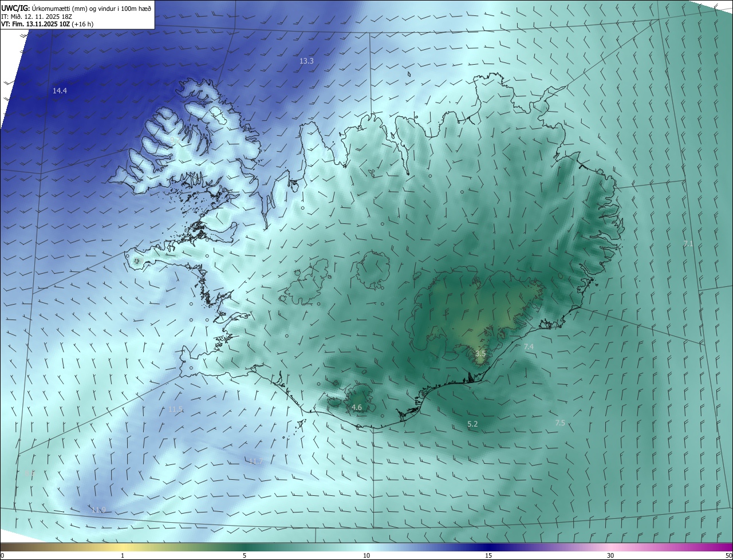
Task: Click the 9.2 value label over the Westfjords
Action: pyautogui.click(x=175, y=139)
